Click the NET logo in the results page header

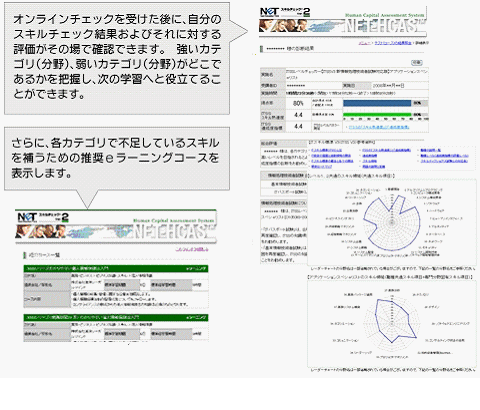(x=269, y=12)
